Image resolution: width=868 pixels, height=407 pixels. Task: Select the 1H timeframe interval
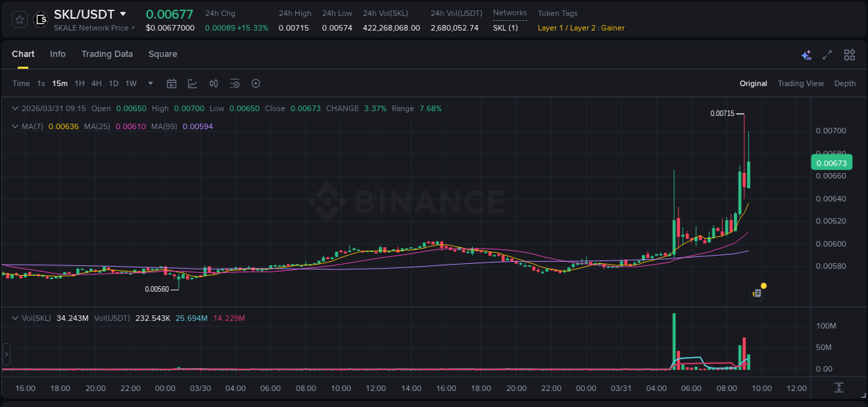pyautogui.click(x=80, y=83)
